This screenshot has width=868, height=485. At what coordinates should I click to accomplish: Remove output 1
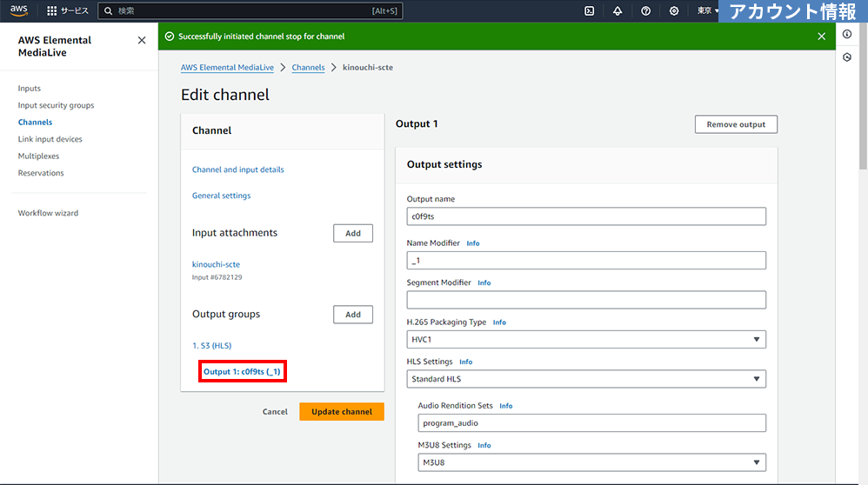pos(736,124)
